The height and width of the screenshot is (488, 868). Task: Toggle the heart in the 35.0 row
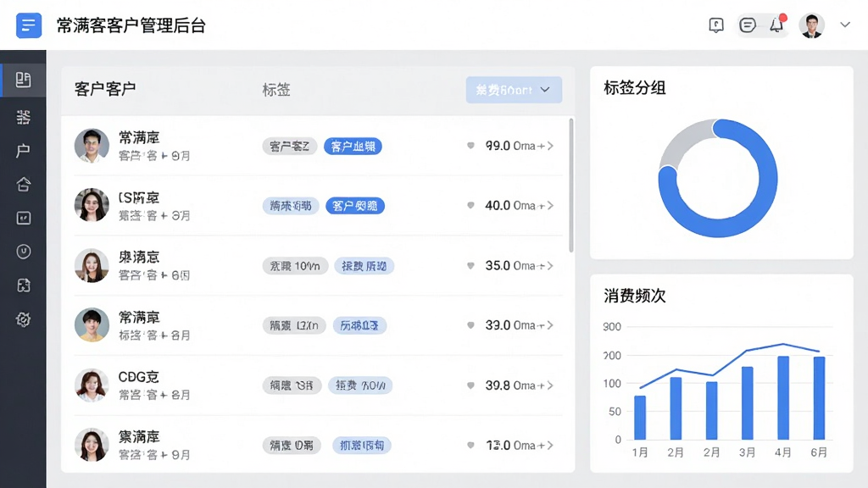coord(470,265)
